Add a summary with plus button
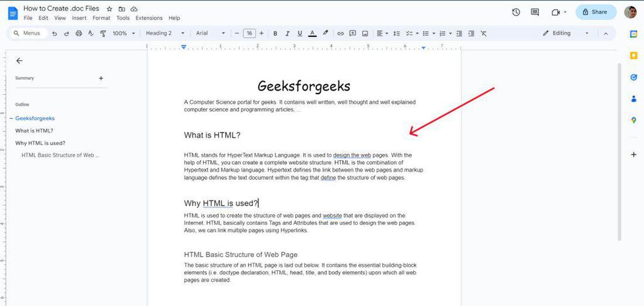 [101, 78]
